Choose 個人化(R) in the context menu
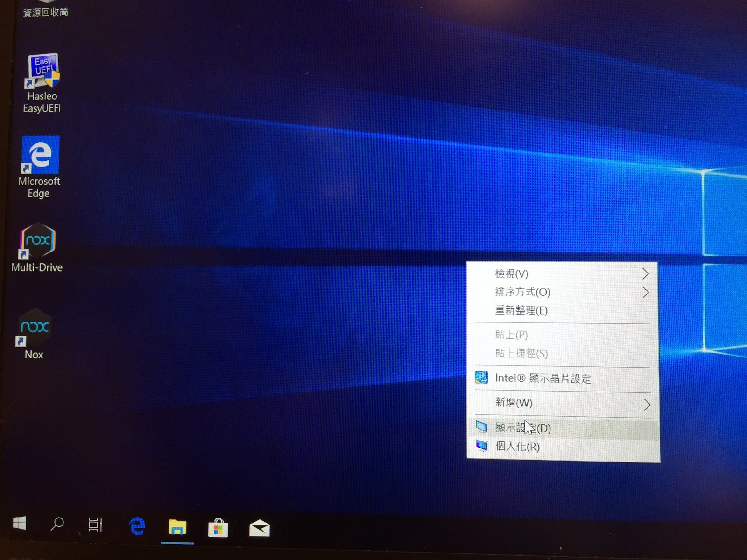The image size is (747, 560). click(x=564, y=447)
